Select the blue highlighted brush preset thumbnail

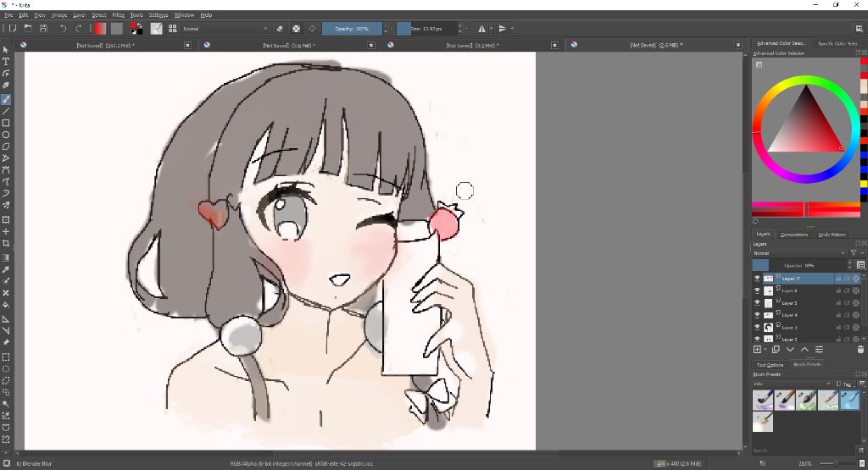click(x=849, y=400)
